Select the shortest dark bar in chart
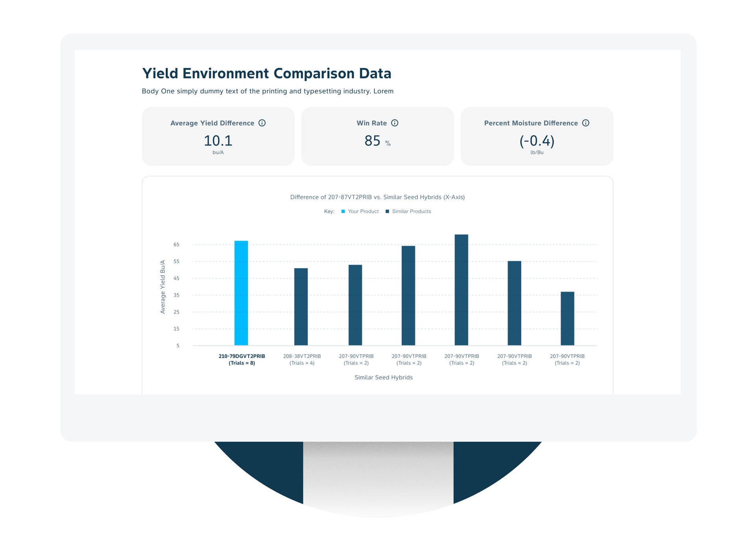This screenshot has width=756, height=552. coord(567,319)
